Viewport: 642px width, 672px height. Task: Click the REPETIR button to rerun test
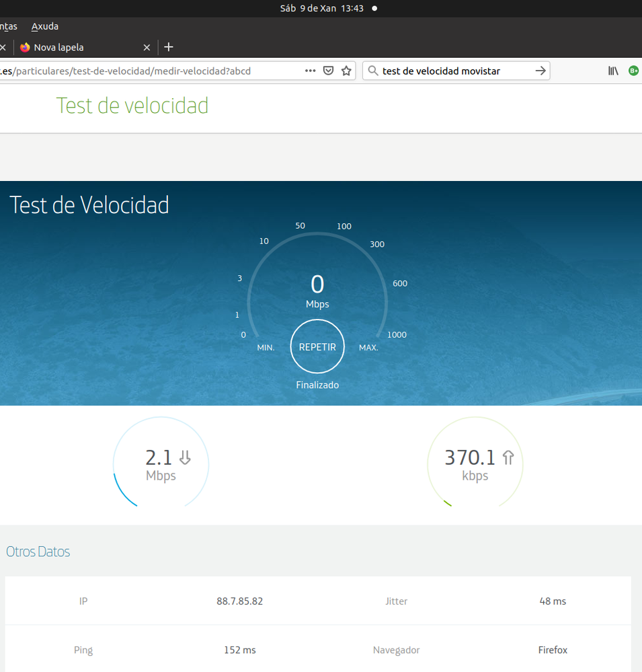click(317, 346)
